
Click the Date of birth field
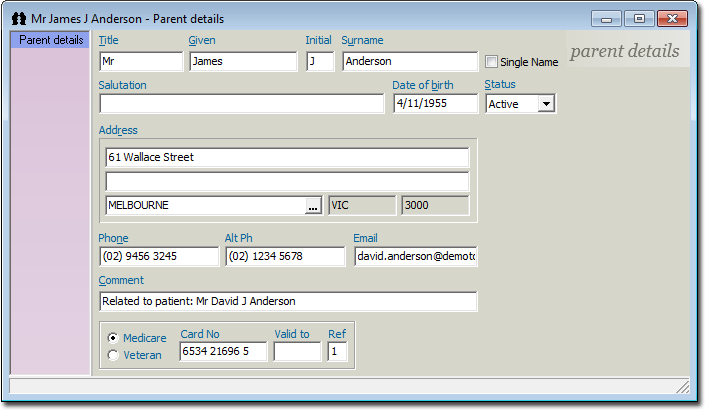point(435,104)
